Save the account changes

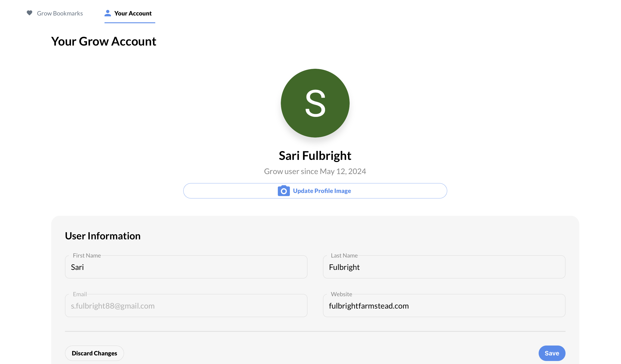click(x=552, y=353)
